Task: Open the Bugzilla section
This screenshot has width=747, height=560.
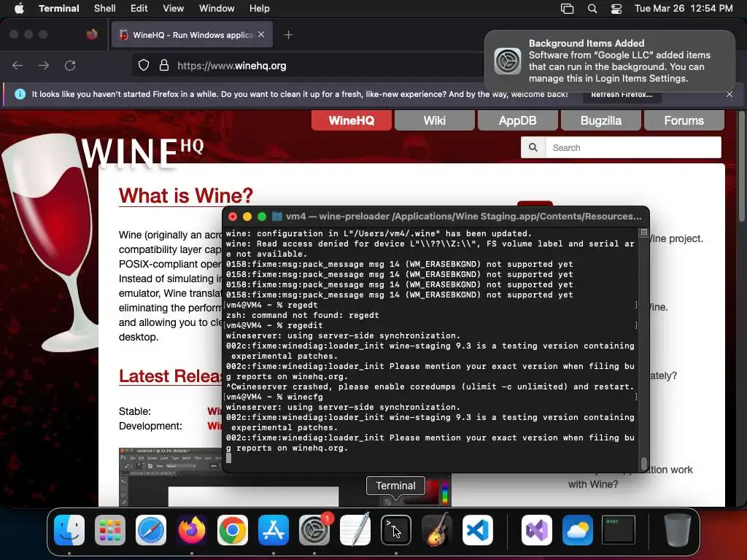Action: (x=601, y=120)
